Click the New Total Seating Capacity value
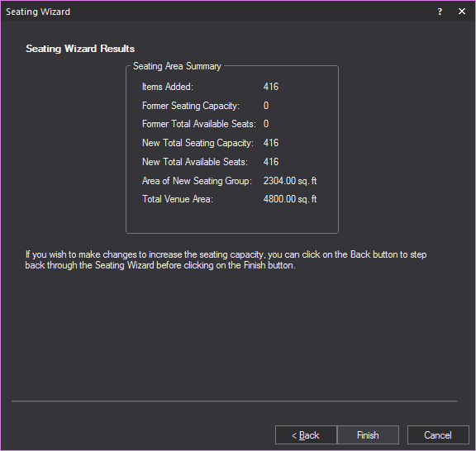The width and height of the screenshot is (476, 451). click(271, 143)
